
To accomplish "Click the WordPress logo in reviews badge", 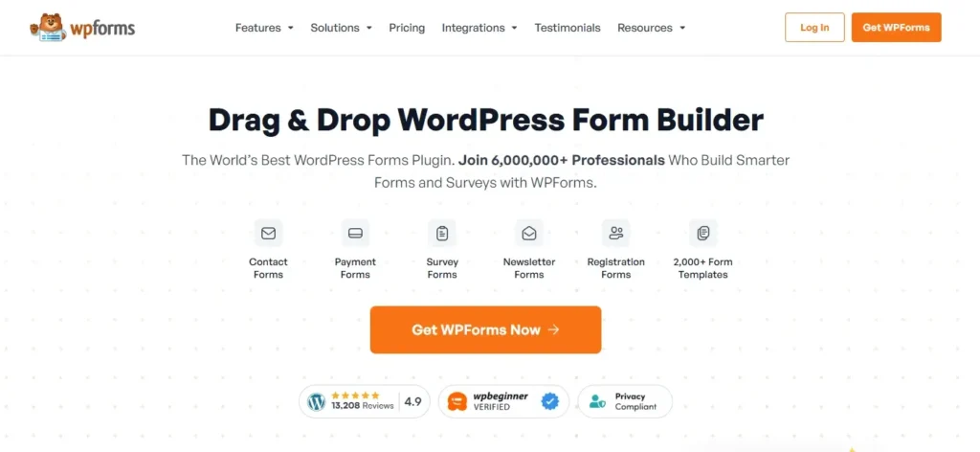I will (x=317, y=401).
